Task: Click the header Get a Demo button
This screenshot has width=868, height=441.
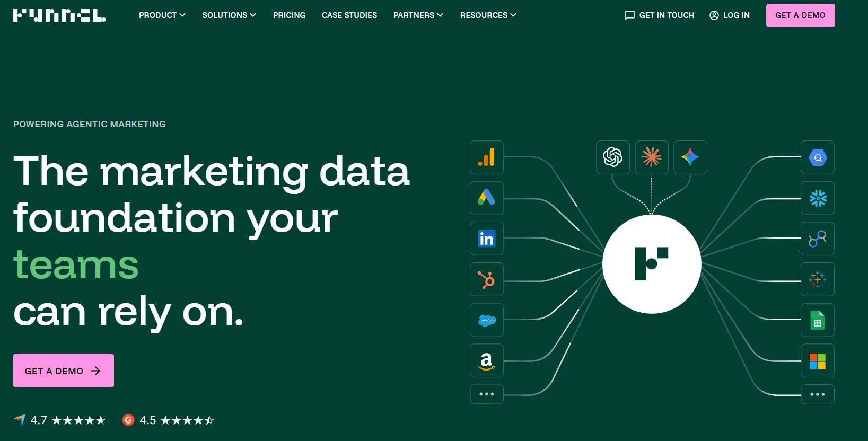Action: 801,15
